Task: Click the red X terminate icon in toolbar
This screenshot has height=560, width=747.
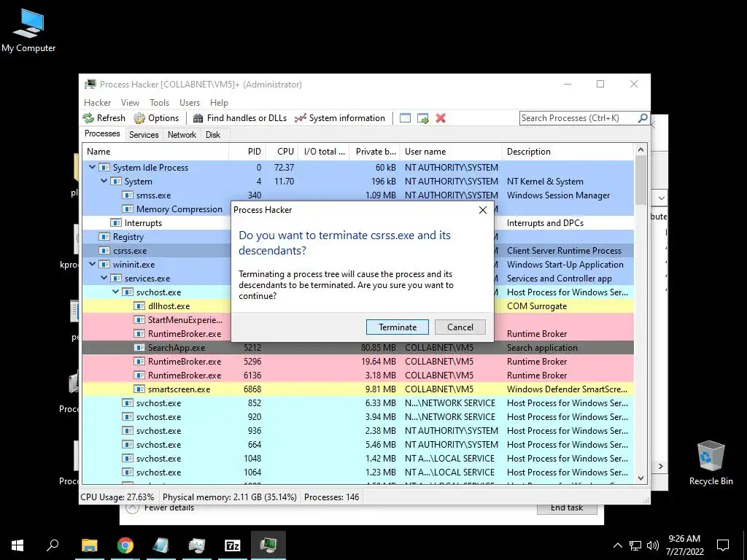Action: (441, 118)
